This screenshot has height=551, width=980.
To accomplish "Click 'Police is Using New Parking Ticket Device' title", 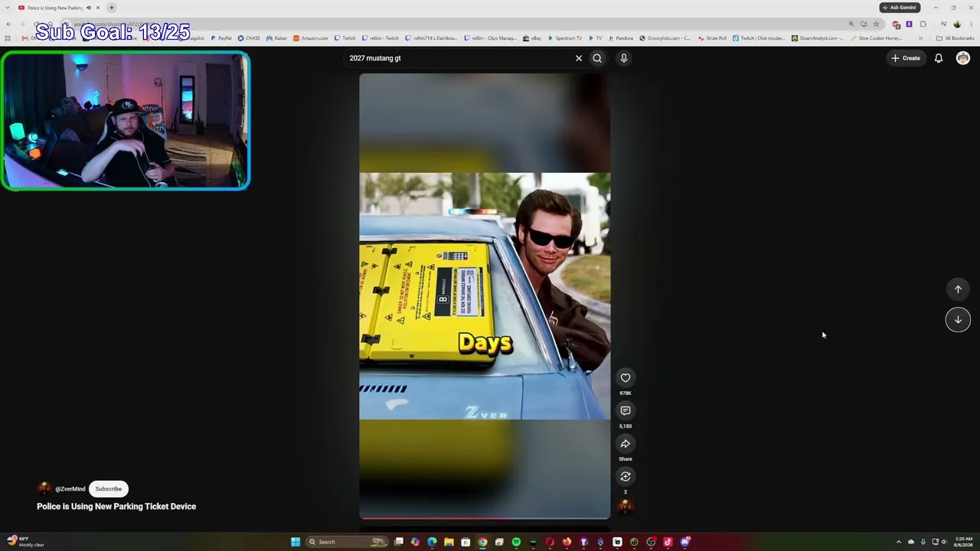I will click(x=116, y=507).
